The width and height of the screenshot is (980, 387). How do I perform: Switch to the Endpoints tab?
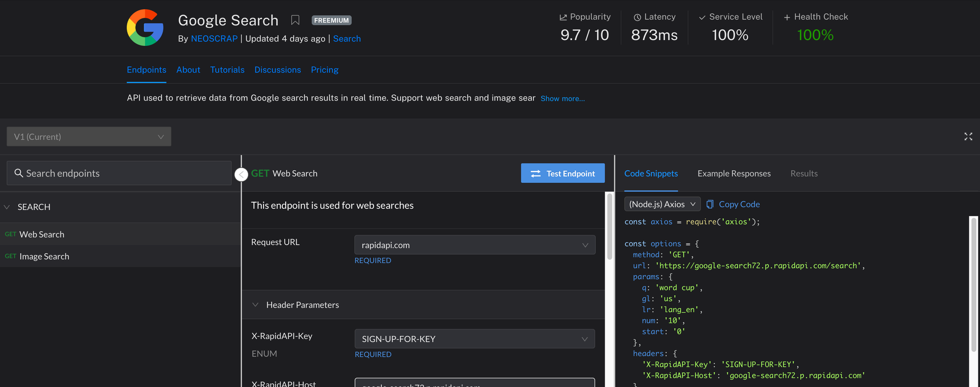147,70
